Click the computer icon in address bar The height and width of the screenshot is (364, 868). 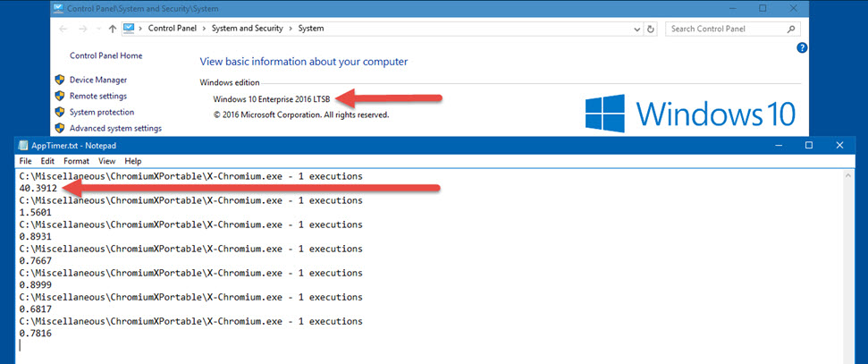129,29
